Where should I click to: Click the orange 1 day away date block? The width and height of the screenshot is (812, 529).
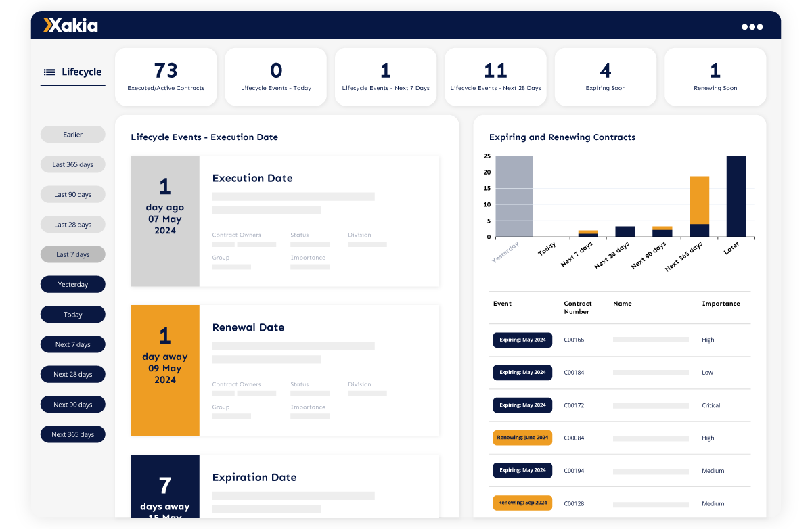(165, 370)
